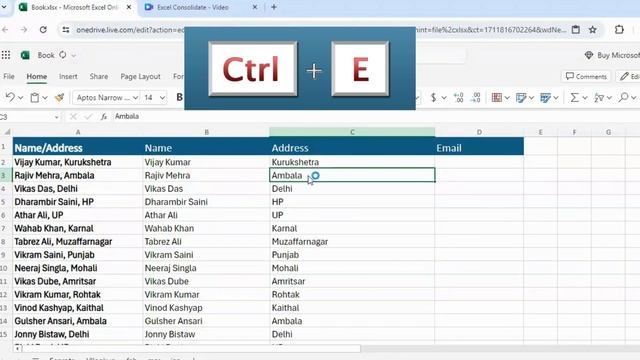
Task: Click the Select All corner triangle
Action: tap(7, 132)
